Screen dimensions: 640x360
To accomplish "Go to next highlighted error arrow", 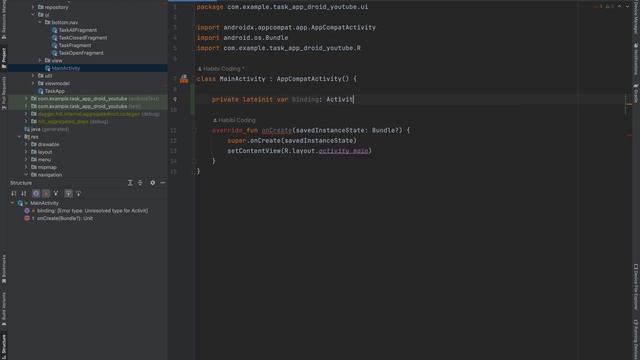I will pos(627,6).
